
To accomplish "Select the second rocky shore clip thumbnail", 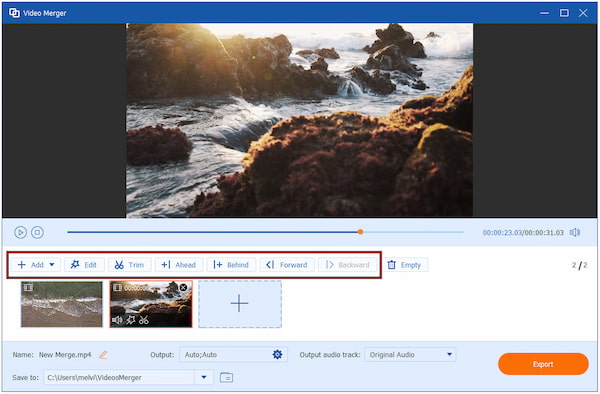I will click(x=151, y=304).
